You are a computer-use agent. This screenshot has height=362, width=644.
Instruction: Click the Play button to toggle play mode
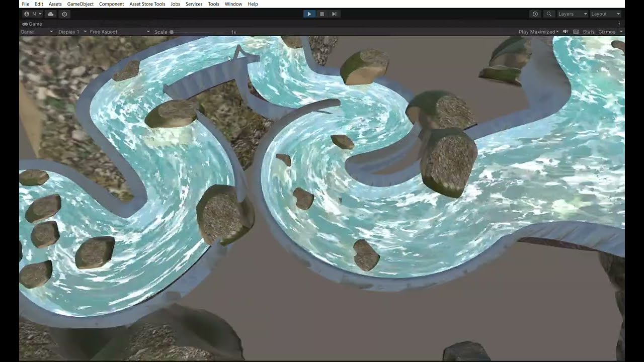(x=309, y=14)
